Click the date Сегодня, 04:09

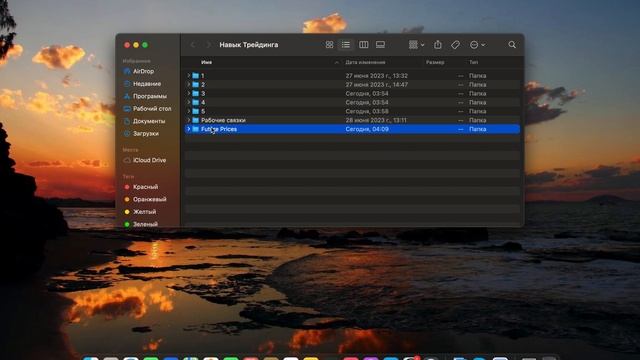click(x=367, y=129)
